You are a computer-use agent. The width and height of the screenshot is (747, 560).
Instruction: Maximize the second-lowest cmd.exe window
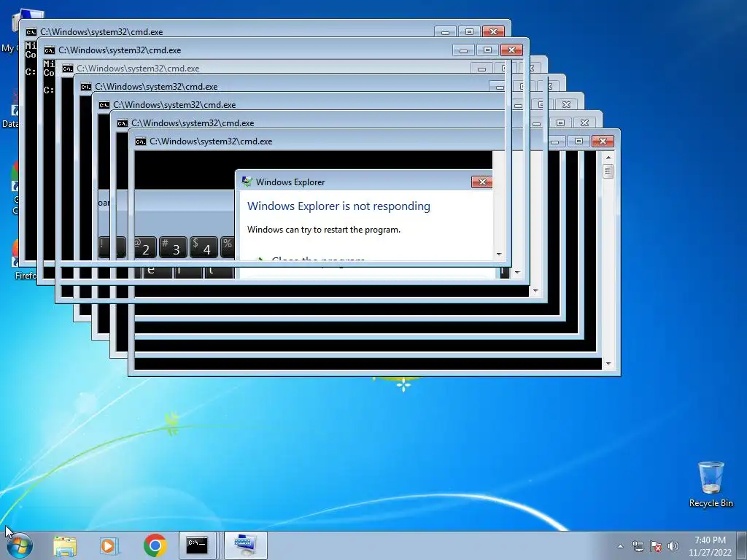point(560,122)
